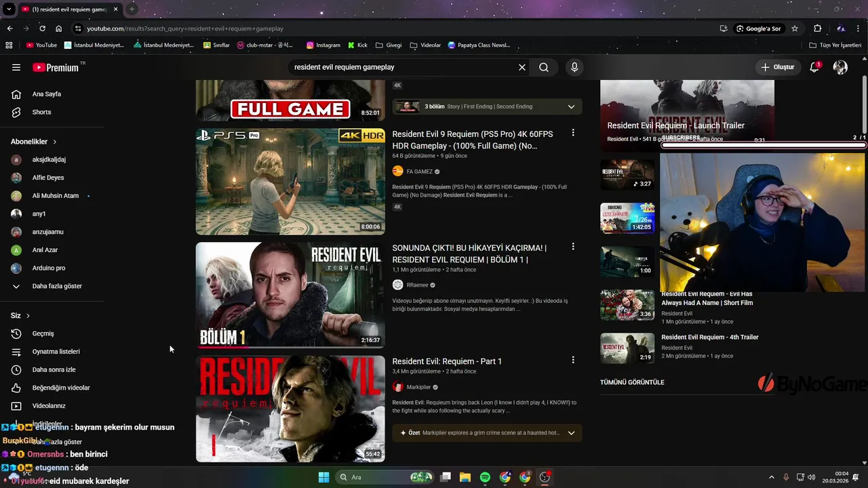The width and height of the screenshot is (868, 488).
Task: Open the new tab plus button
Action: coord(132,9)
